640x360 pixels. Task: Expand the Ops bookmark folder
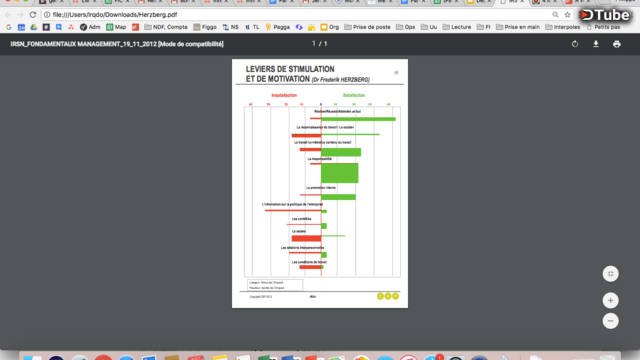pos(406,27)
